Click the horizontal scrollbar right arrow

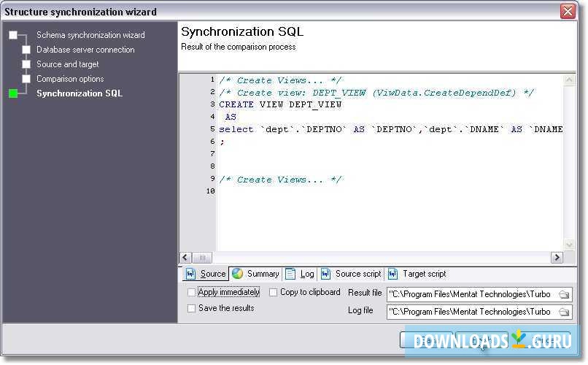coord(557,258)
